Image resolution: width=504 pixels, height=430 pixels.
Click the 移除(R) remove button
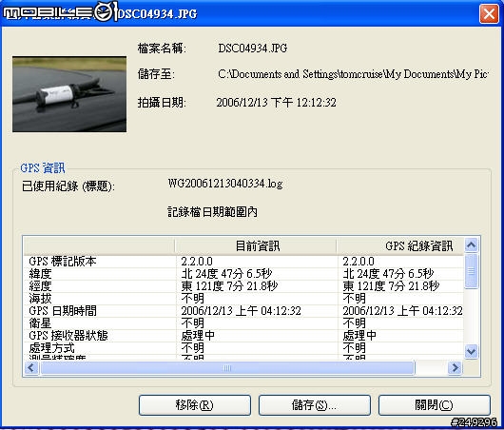pyautogui.click(x=194, y=405)
